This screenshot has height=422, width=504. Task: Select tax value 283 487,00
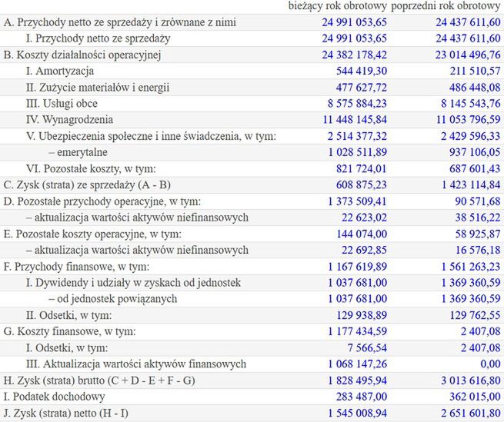[362, 397]
